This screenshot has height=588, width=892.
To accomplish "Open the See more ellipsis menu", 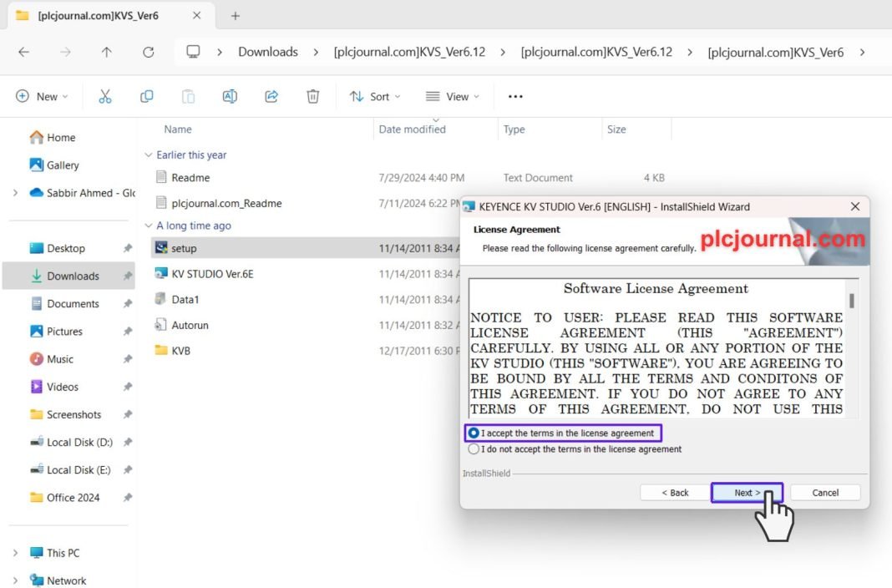I will 515,97.
